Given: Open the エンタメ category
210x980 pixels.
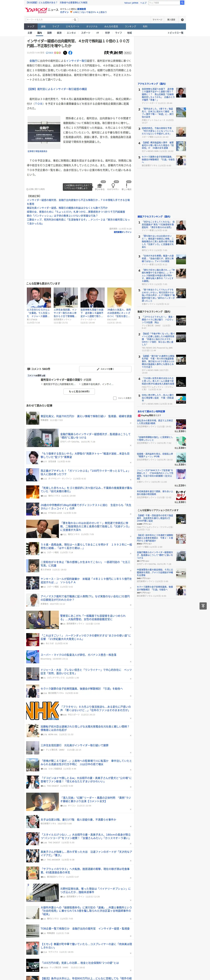Looking at the screenshot, I should tap(71, 33).
